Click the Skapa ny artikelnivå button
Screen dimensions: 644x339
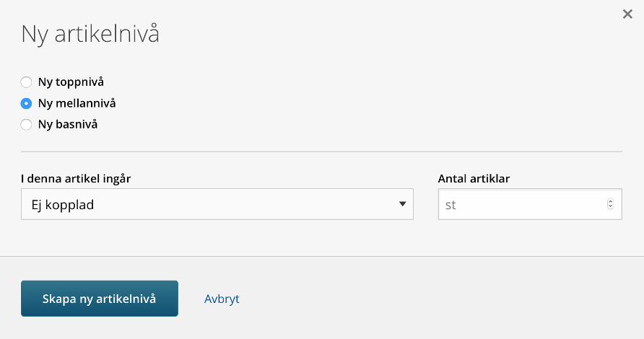(x=100, y=299)
